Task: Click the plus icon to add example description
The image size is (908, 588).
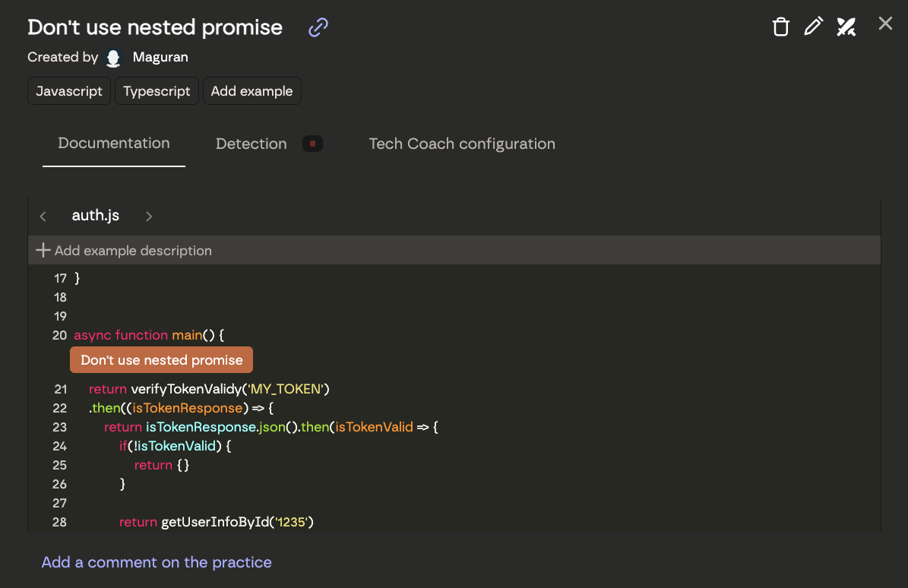Action: (43, 250)
